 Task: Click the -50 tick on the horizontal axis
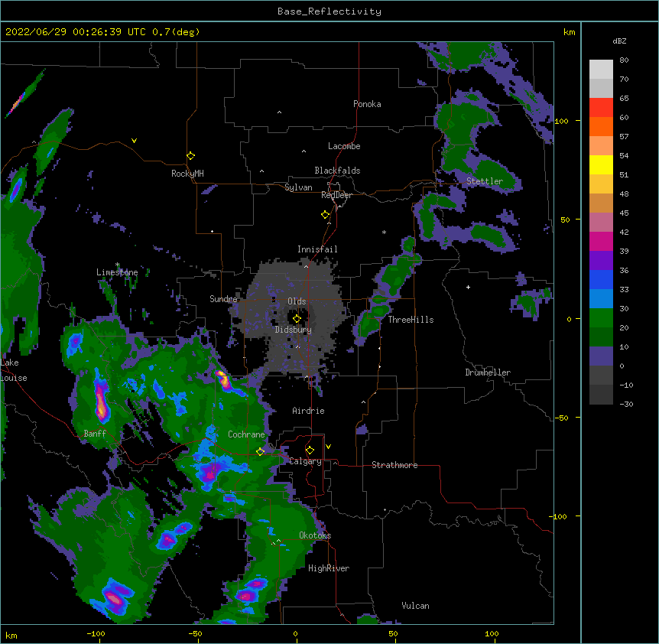(x=195, y=634)
